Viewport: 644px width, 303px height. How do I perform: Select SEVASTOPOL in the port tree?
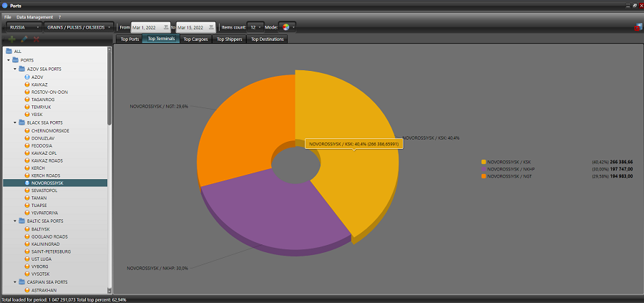[44, 191]
